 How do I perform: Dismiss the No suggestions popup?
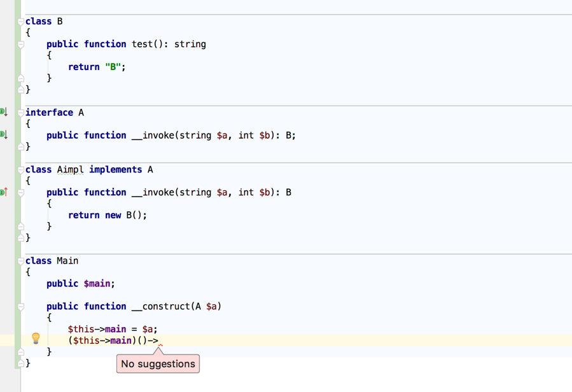coord(158,363)
